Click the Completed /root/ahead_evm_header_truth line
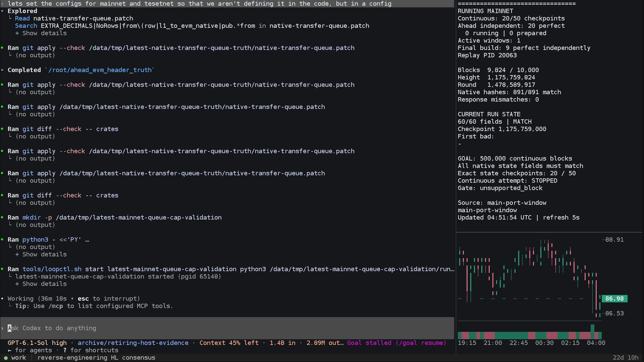This screenshot has width=644, height=362. tap(81, 70)
